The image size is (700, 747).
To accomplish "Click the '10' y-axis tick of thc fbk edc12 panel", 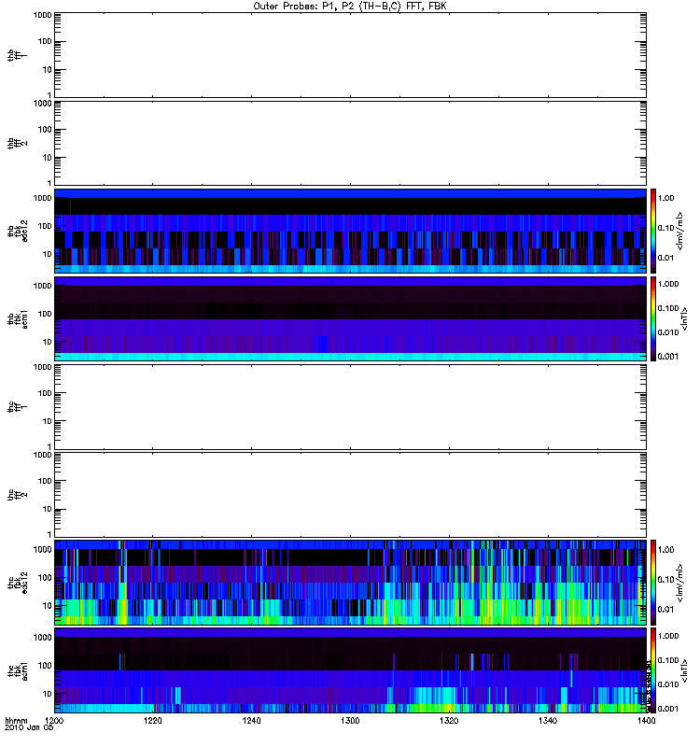I will pos(48,606).
